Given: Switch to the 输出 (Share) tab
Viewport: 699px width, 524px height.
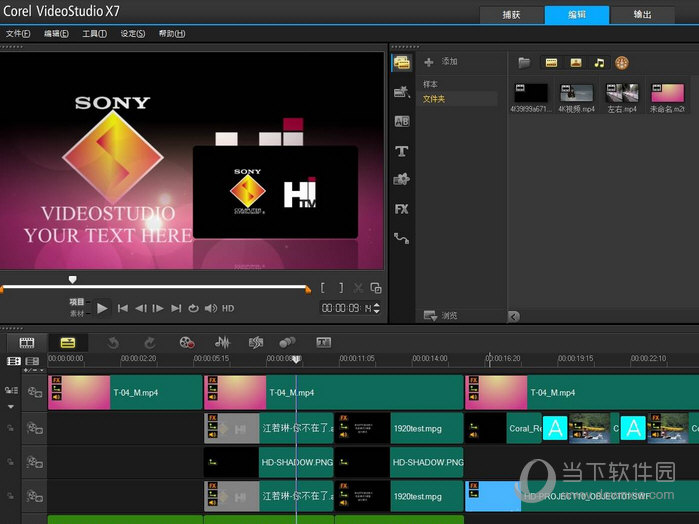Looking at the screenshot, I should [x=642, y=15].
